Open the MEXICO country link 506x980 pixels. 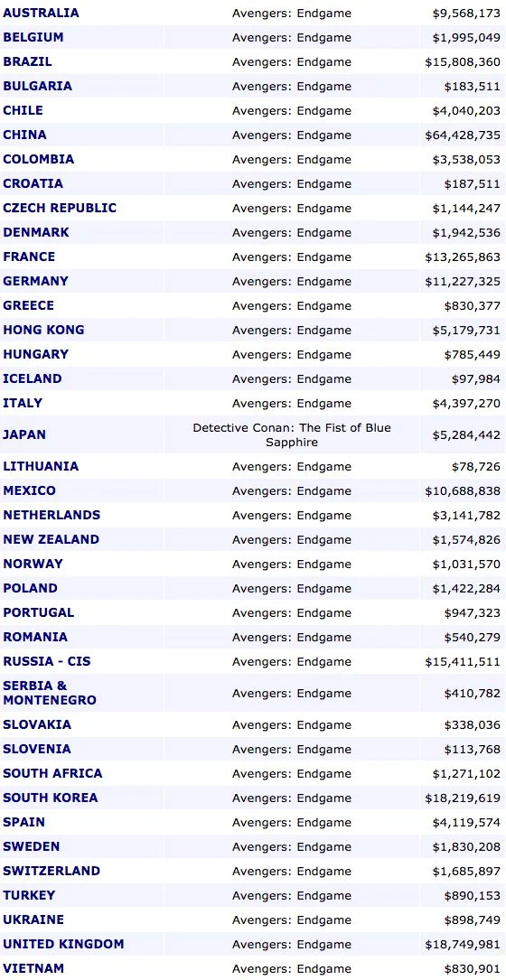(x=30, y=490)
